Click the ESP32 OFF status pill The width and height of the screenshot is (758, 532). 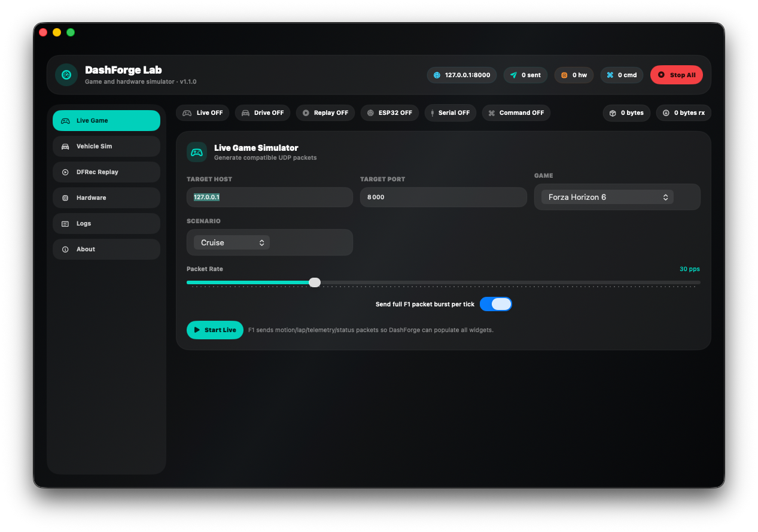point(389,113)
